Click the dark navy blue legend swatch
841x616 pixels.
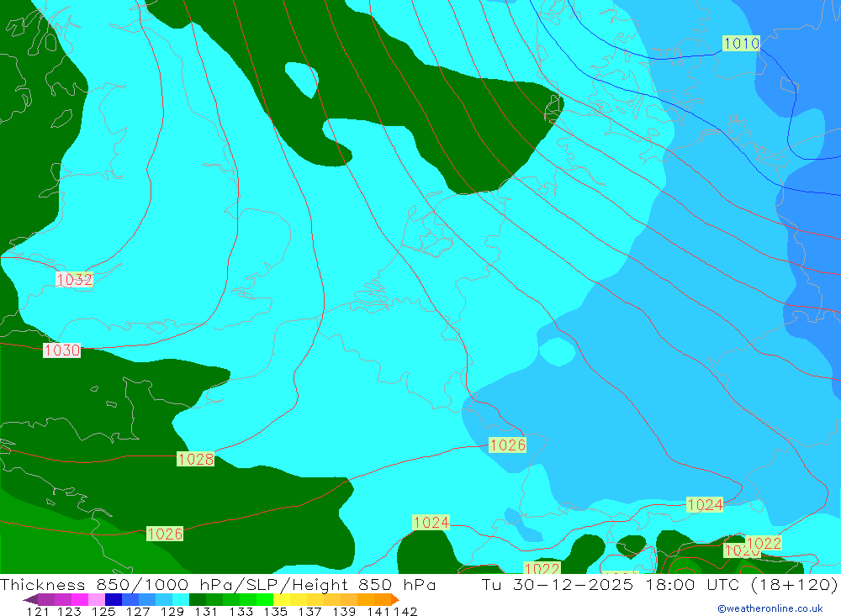point(114,599)
